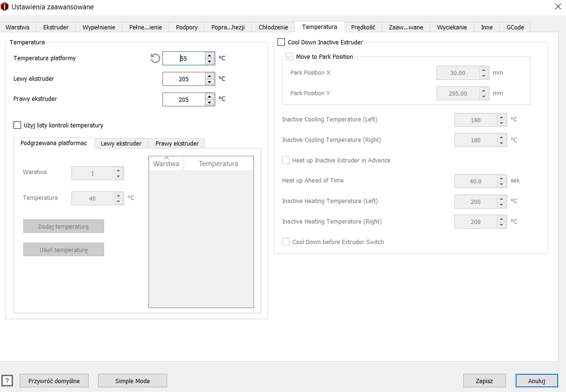Switch to the Chłodzenie tab
The height and width of the screenshot is (392, 566).
pyautogui.click(x=273, y=27)
